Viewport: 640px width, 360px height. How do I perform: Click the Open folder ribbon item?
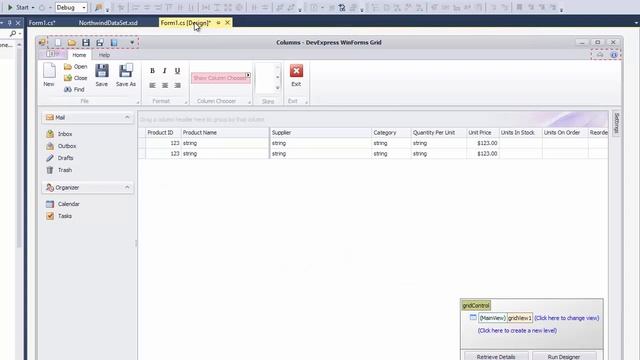tap(76, 67)
